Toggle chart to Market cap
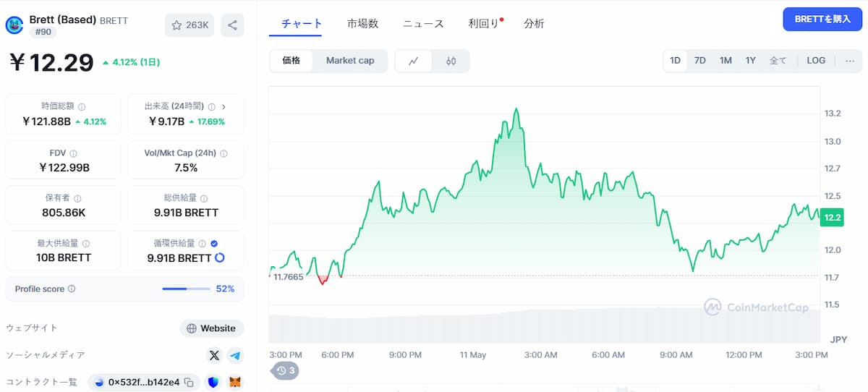 (350, 61)
